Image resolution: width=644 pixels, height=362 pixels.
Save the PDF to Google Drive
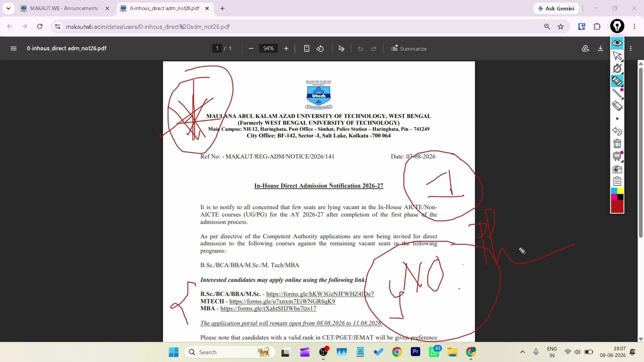pyautogui.click(x=585, y=48)
